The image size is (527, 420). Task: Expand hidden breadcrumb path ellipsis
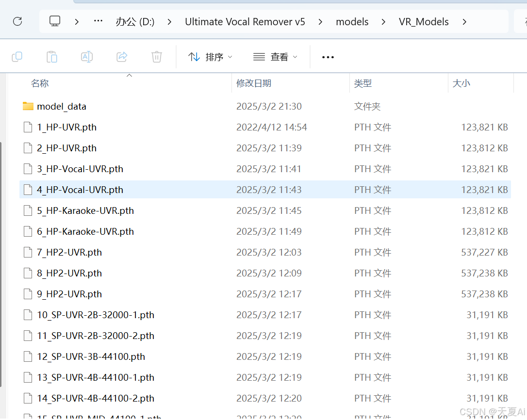point(98,21)
